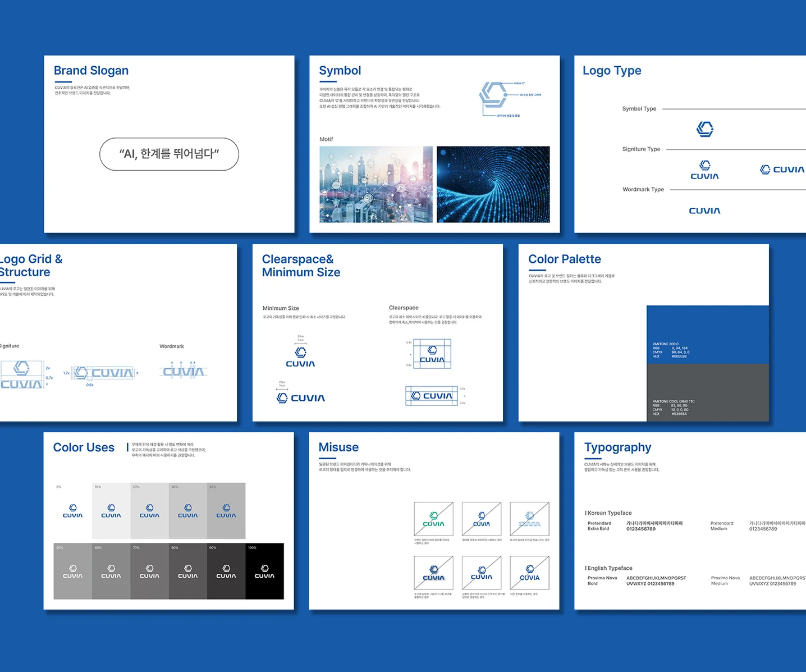Image resolution: width=806 pixels, height=672 pixels.
Task: Click the horizontal CUVIA signature logo
Action: point(782,170)
